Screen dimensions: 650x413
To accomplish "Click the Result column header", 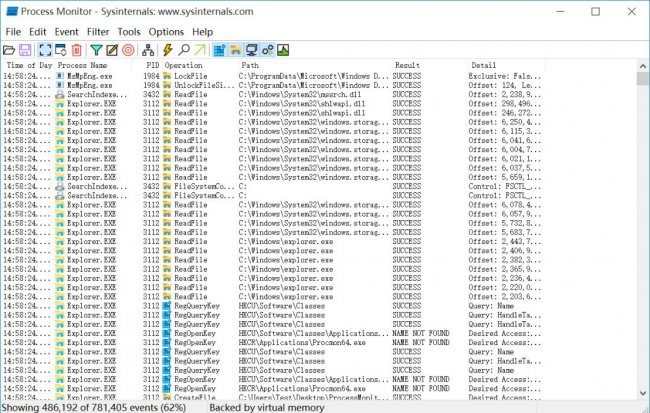I will [430, 65].
